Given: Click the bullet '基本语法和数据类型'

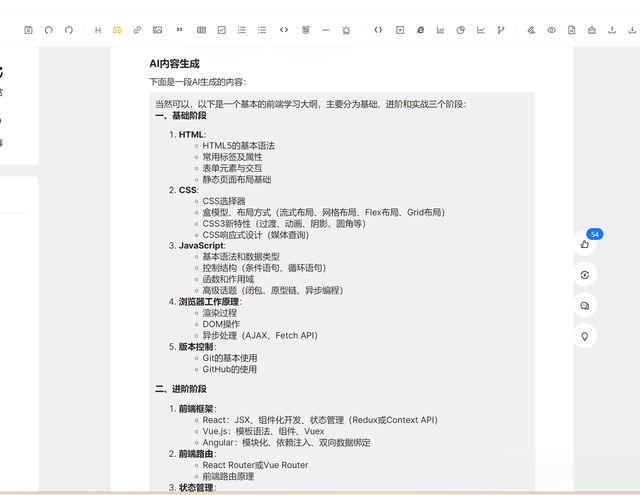Looking at the screenshot, I should pos(241,257).
